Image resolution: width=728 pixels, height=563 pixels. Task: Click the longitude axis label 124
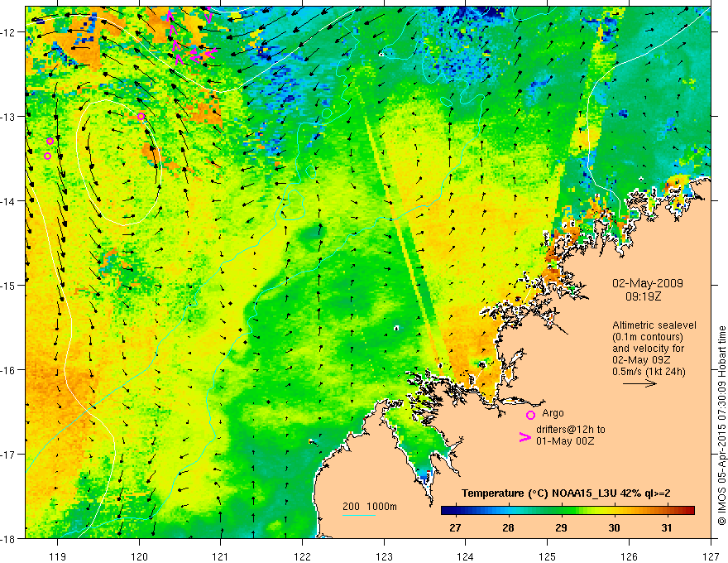[466, 556]
